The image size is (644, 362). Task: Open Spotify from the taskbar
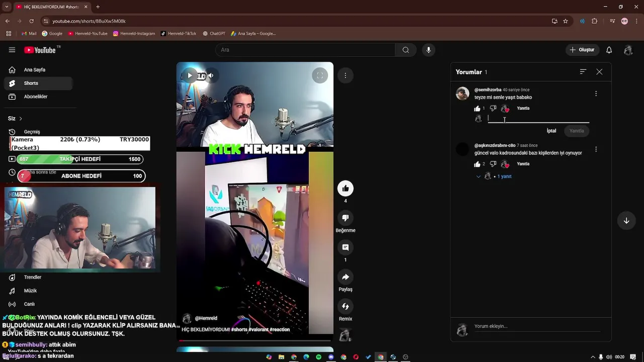click(x=318, y=357)
